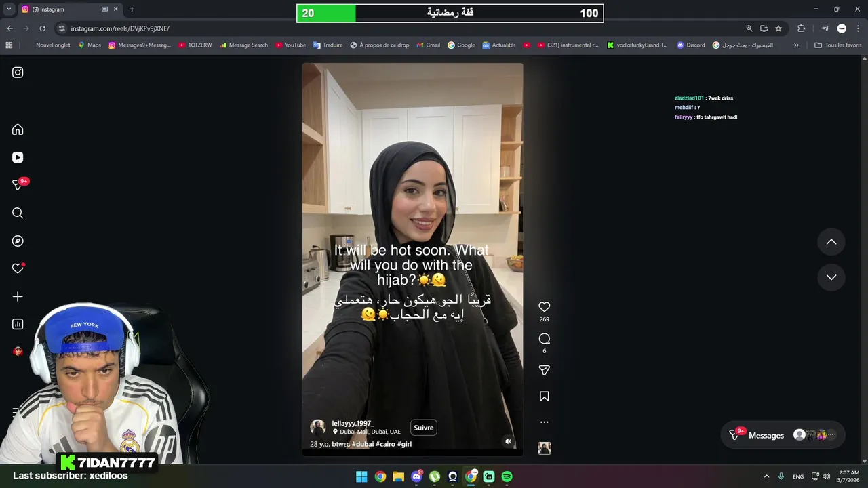
Task: Open ENG language switcher
Action: point(798,476)
